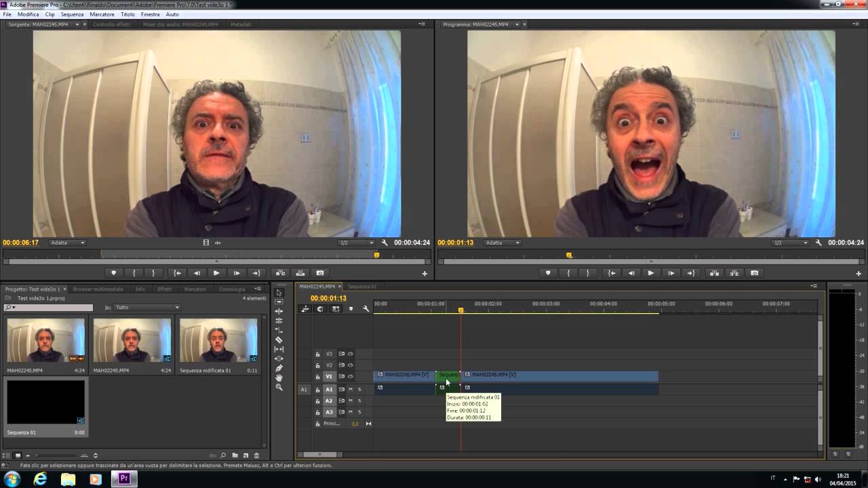Toggle lock on track V1

pyautogui.click(x=317, y=376)
